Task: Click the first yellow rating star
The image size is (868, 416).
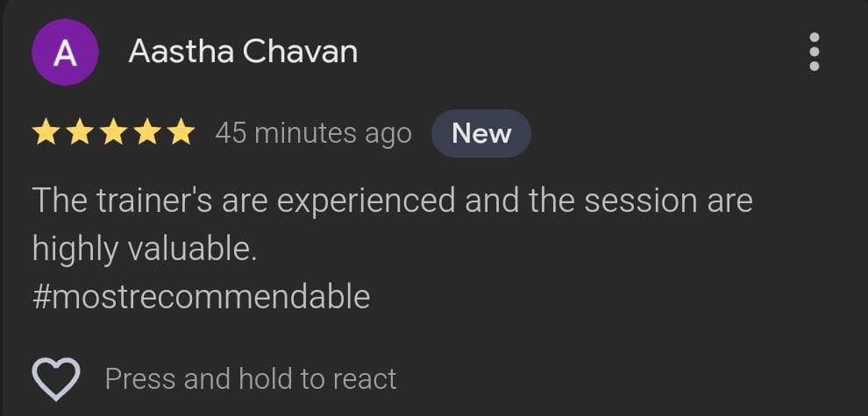Action: point(46,133)
